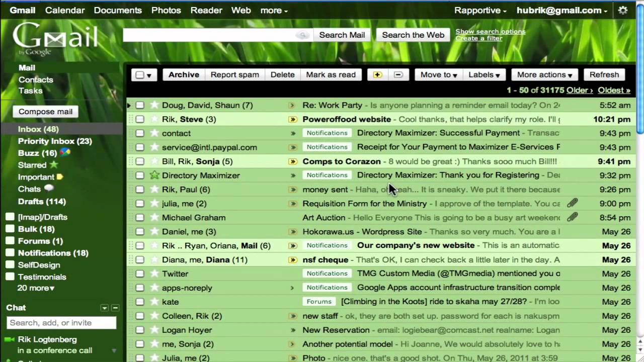Click green video camera icon by Rik Logtenberg
The height and width of the screenshot is (362, 644).
pyautogui.click(x=10, y=340)
